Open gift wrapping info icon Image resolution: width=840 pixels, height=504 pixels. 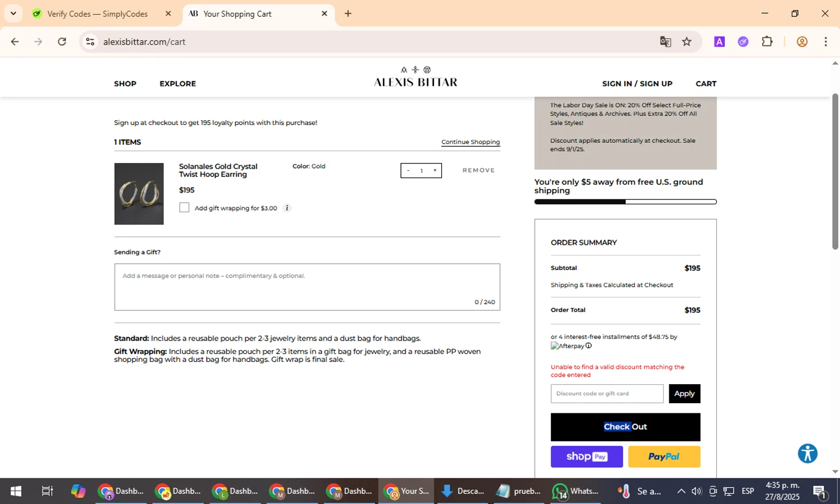coord(287,208)
